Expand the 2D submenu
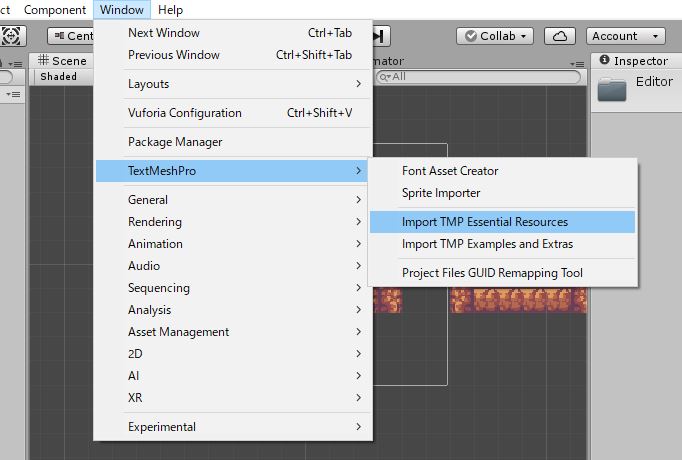 [234, 353]
